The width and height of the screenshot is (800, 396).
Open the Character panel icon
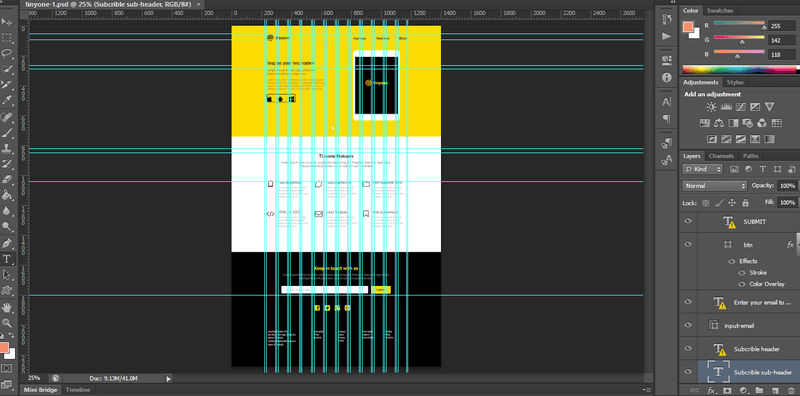coord(666,102)
